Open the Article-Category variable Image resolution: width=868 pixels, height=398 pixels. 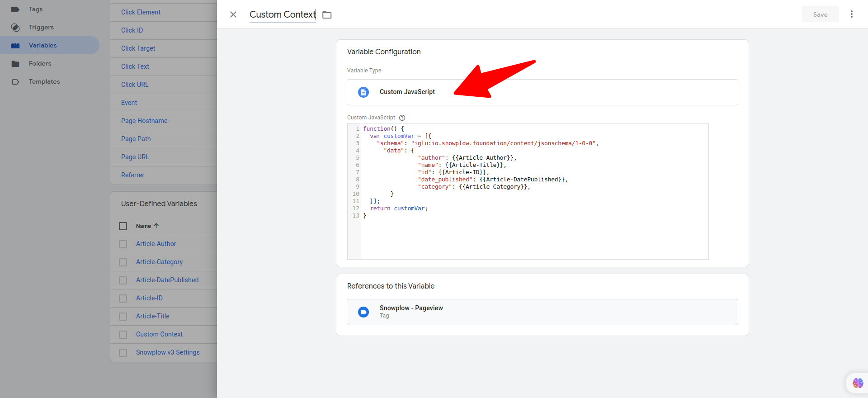[x=159, y=262]
